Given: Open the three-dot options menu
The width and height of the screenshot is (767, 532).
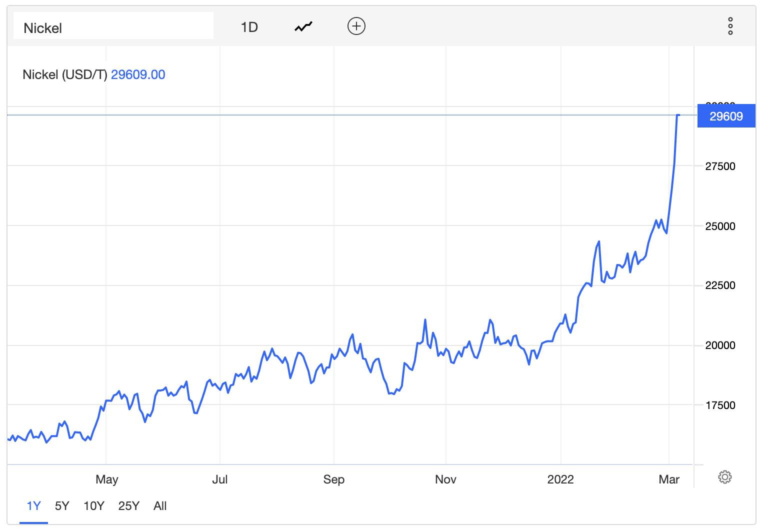Looking at the screenshot, I should coord(730,26).
